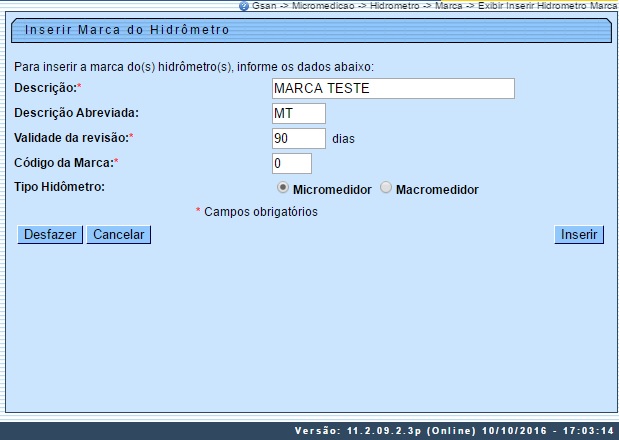The image size is (619, 440).
Task: Click the 'Validade da revisão:' label
Action: click(x=74, y=138)
